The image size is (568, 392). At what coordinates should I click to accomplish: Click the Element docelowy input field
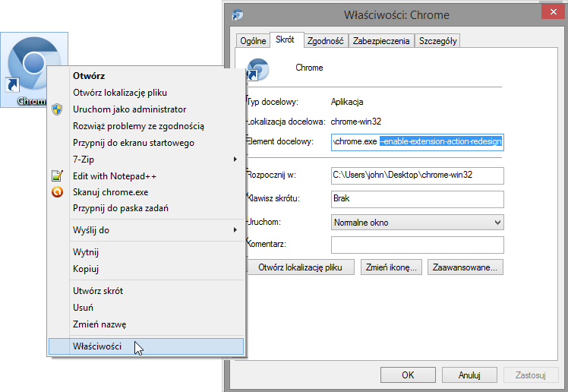418,141
